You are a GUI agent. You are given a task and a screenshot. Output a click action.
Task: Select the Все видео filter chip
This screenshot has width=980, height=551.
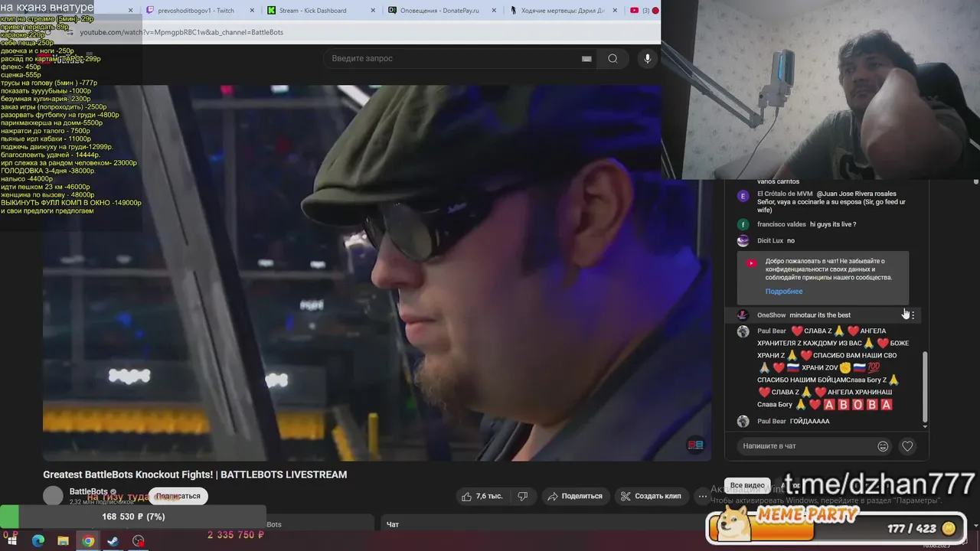click(x=747, y=485)
